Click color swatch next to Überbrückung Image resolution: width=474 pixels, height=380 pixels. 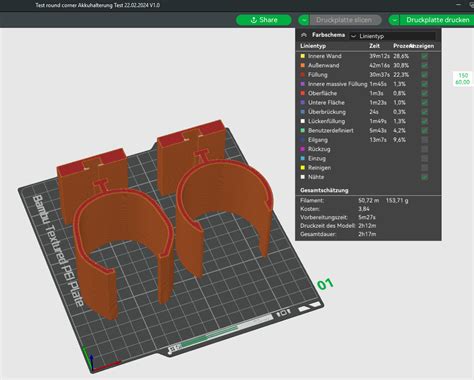pyautogui.click(x=303, y=112)
